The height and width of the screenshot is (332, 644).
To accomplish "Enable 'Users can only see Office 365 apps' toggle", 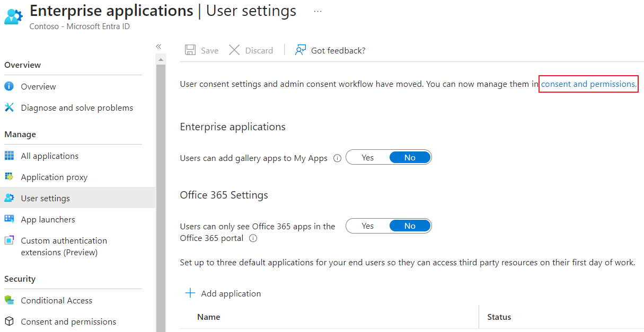I will click(x=367, y=226).
